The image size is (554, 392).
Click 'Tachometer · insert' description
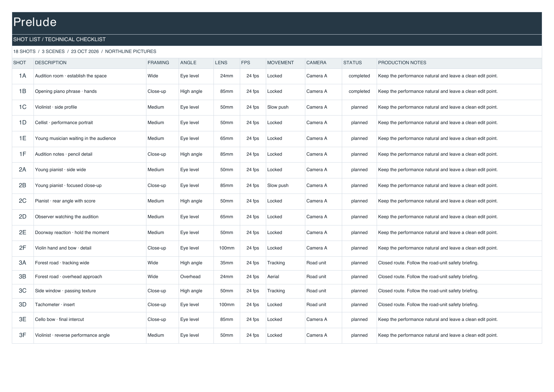click(x=55, y=305)
